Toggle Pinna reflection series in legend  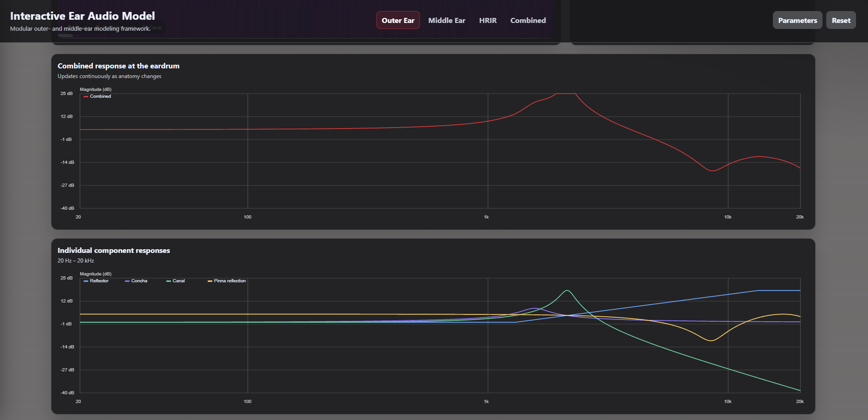pyautogui.click(x=227, y=281)
